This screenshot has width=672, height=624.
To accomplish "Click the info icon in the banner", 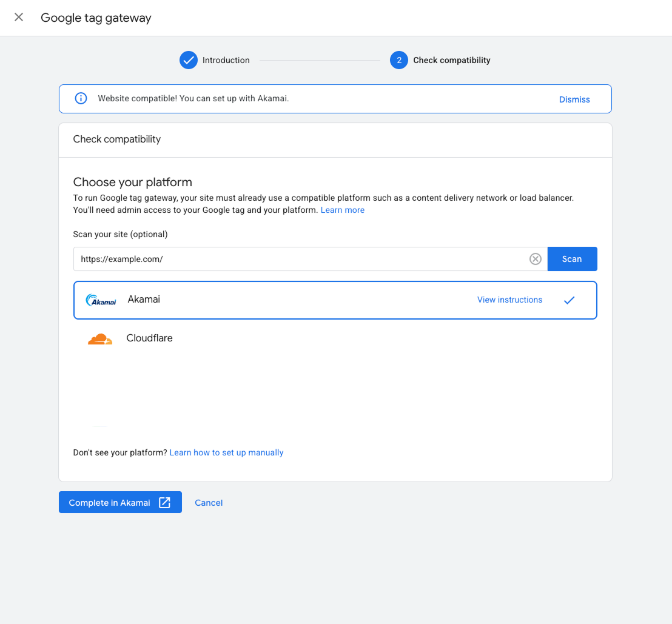I will click(81, 99).
